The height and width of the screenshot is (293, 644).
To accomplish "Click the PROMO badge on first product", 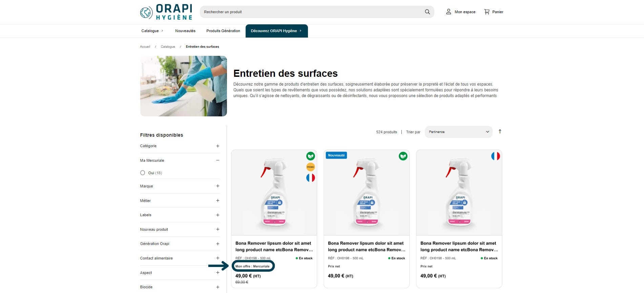I will click(x=311, y=167).
